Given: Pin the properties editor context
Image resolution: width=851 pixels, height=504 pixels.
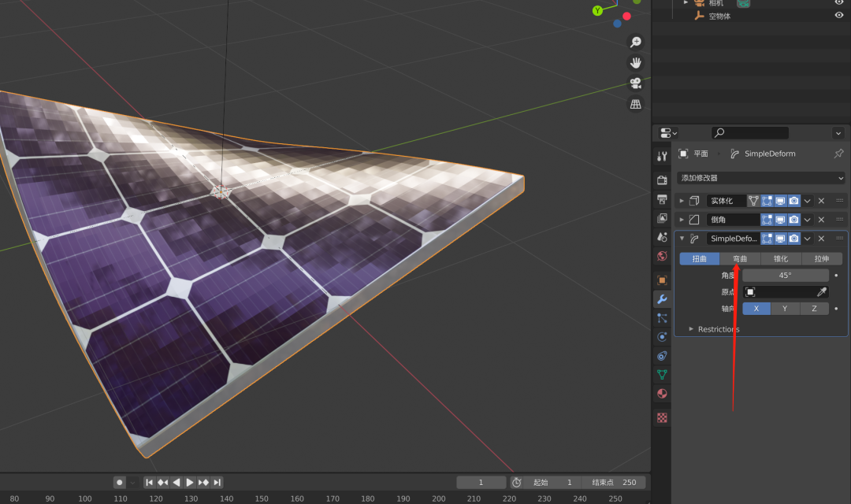Looking at the screenshot, I should [x=838, y=154].
